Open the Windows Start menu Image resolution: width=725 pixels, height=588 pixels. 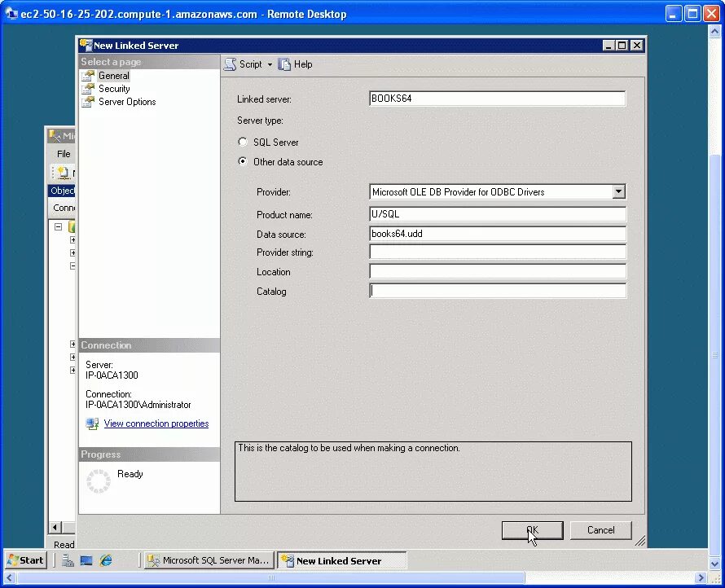pos(26,560)
